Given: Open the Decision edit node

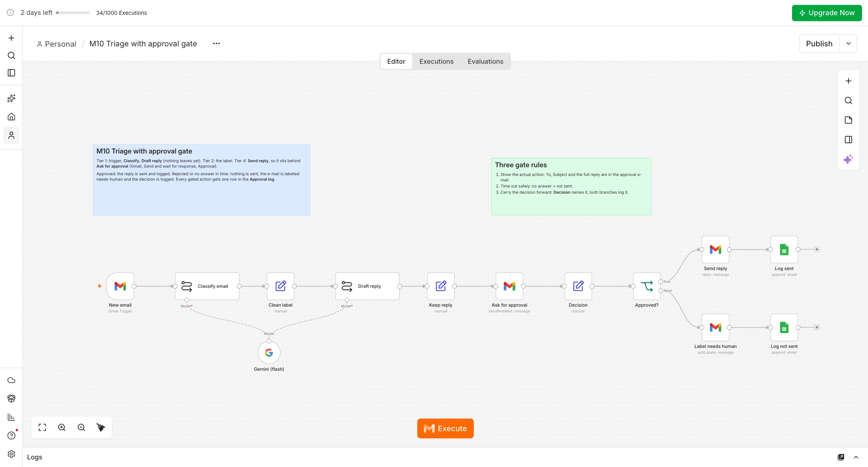Looking at the screenshot, I should click(578, 286).
